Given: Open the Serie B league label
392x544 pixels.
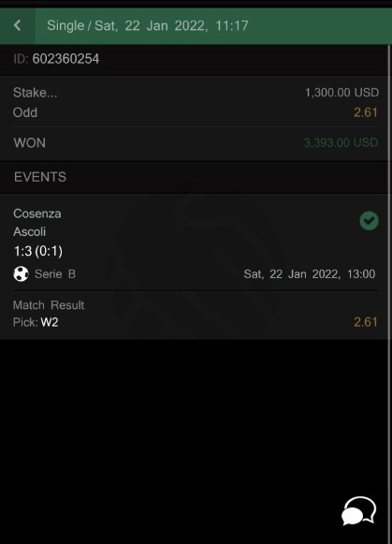Looking at the screenshot, I should 55,274.
